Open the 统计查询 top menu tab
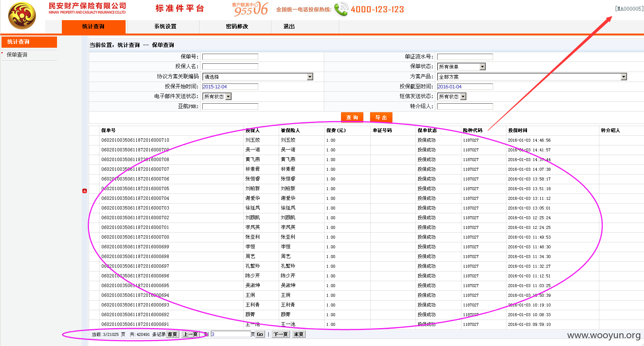This screenshot has width=644, height=346. (x=94, y=26)
